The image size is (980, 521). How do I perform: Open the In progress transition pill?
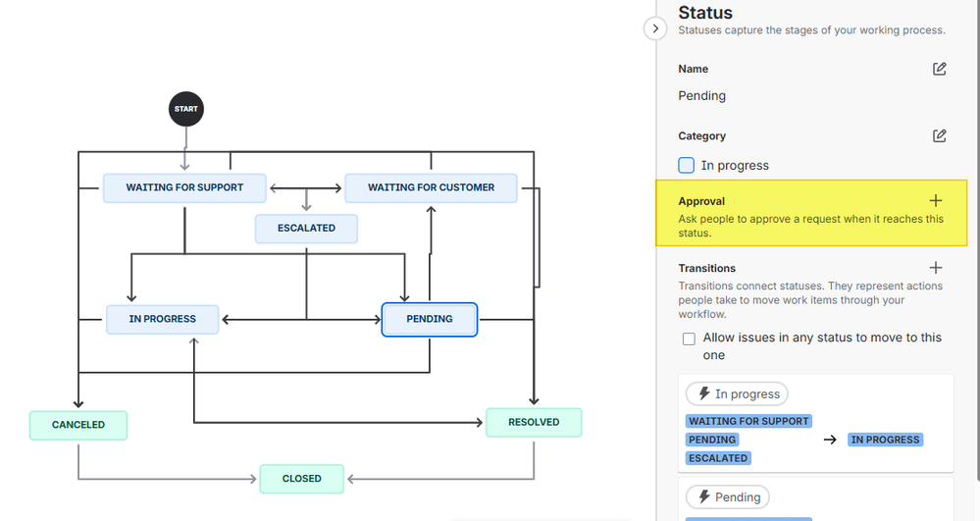point(737,394)
